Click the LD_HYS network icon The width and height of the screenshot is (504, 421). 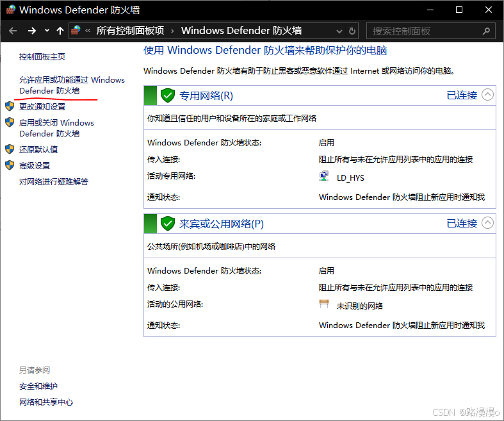(x=324, y=176)
